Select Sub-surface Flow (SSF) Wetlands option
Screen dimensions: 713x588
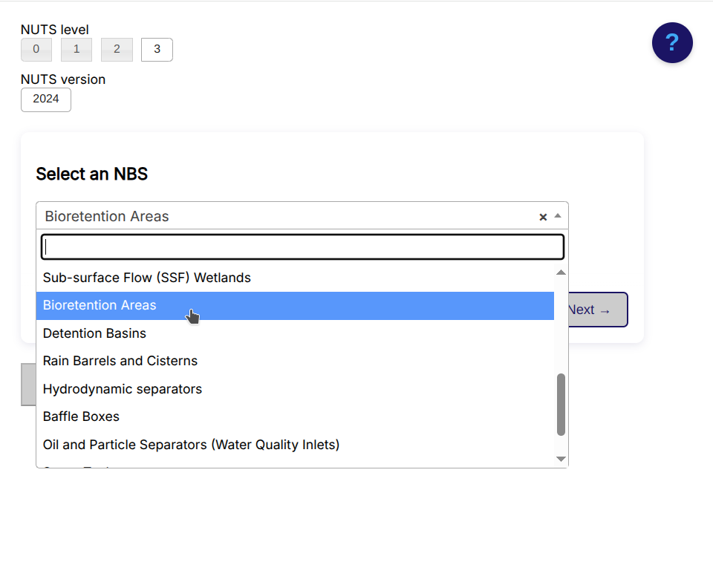146,277
